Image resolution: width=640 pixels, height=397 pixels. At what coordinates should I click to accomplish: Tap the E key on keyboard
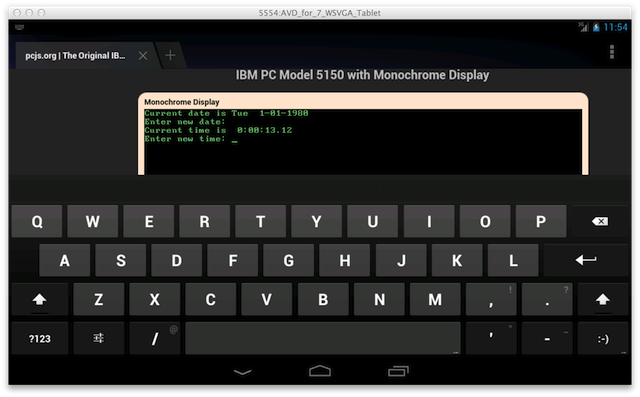coord(149,222)
